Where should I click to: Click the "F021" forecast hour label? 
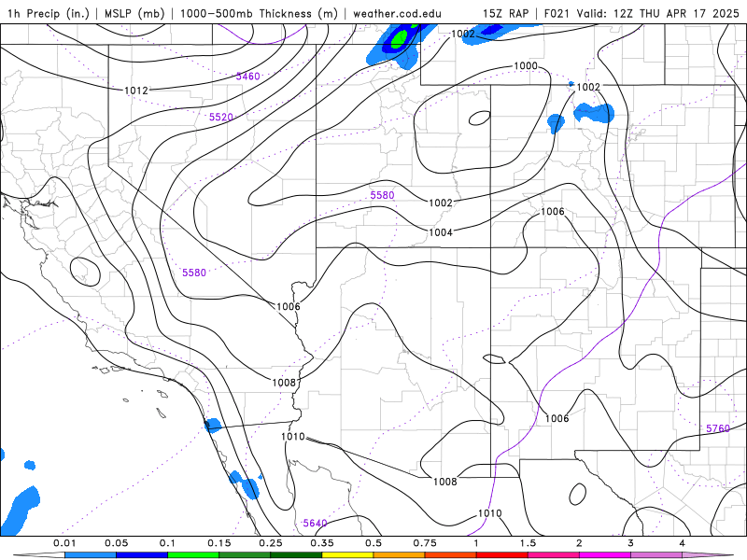557,13
